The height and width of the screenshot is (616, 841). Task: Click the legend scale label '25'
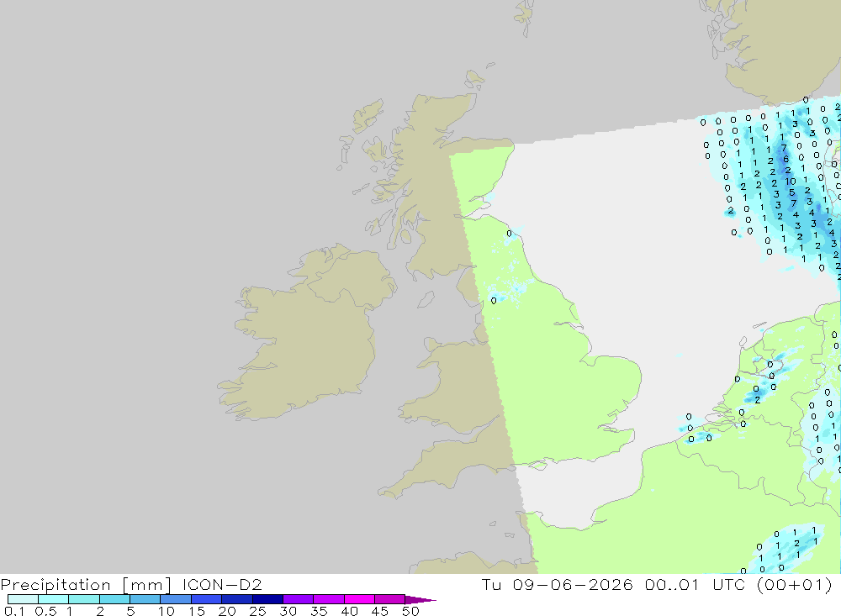(x=257, y=611)
